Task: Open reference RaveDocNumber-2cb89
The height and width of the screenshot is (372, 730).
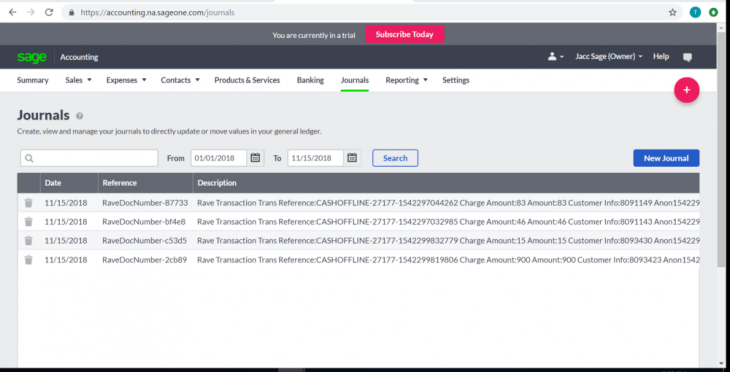Action: 144,260
